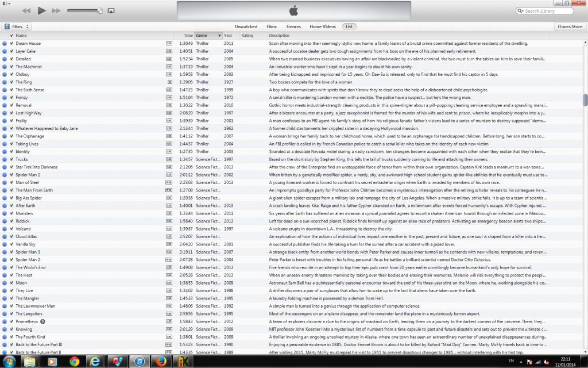Open File Explorer from the taskbar
Image resolution: width=588 pixels, height=368 pixels.
click(x=30, y=362)
